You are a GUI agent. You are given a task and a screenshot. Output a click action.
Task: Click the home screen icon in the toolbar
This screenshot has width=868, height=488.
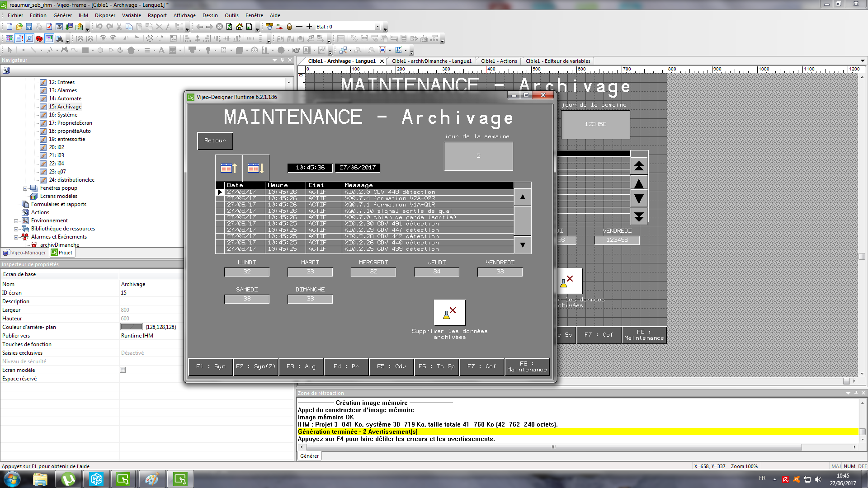239,27
